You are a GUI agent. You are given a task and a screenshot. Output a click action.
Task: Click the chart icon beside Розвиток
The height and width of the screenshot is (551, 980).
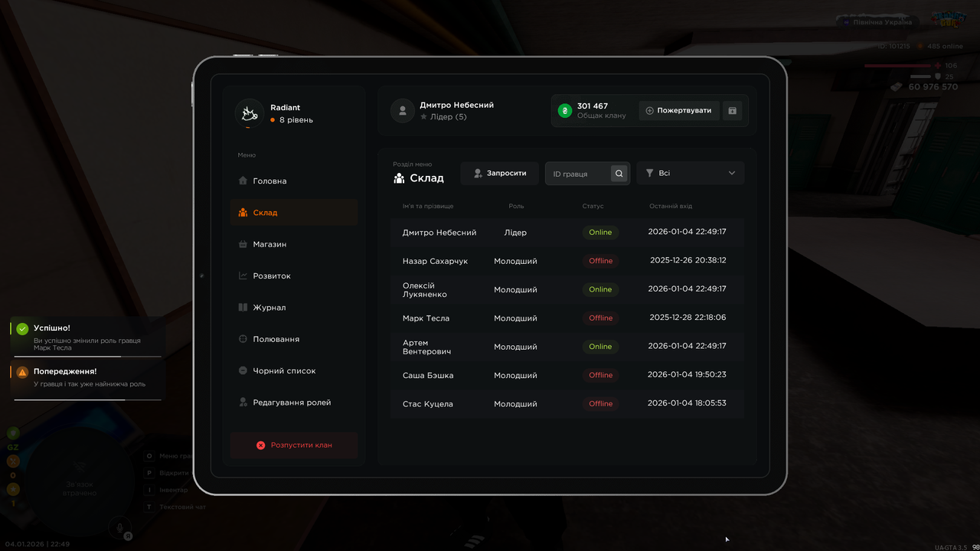click(x=243, y=275)
